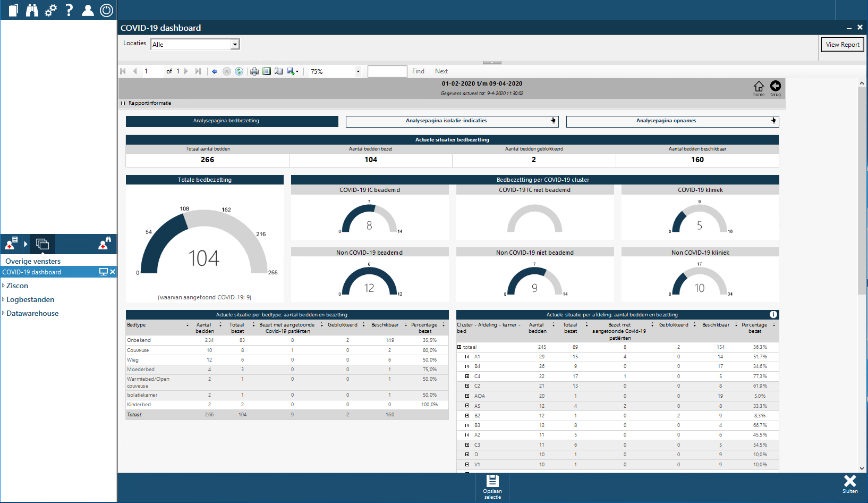
Task: Open help with the question mark icon
Action: [69, 10]
